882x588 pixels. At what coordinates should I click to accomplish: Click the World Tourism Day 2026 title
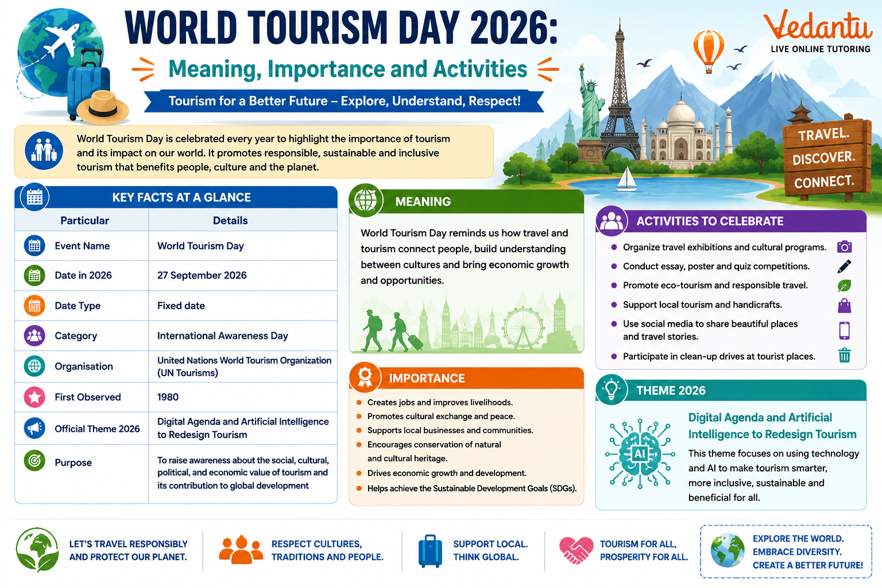342,27
